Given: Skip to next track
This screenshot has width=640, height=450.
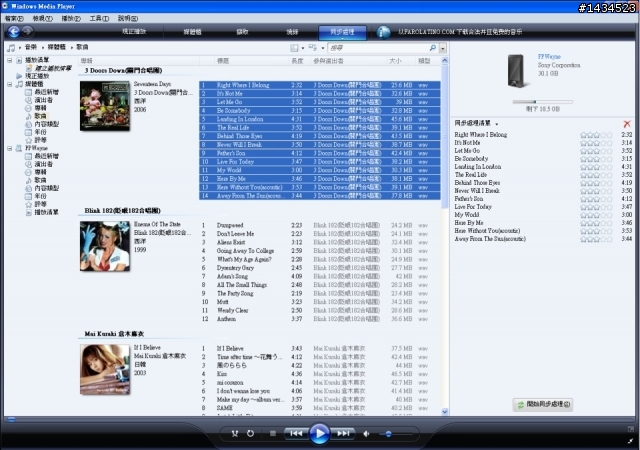Looking at the screenshot, I should click(343, 434).
